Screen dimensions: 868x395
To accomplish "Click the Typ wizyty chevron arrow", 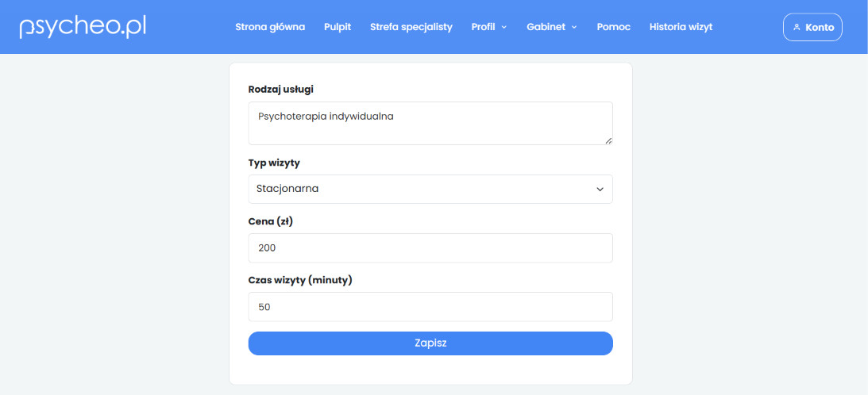I will click(x=600, y=190).
